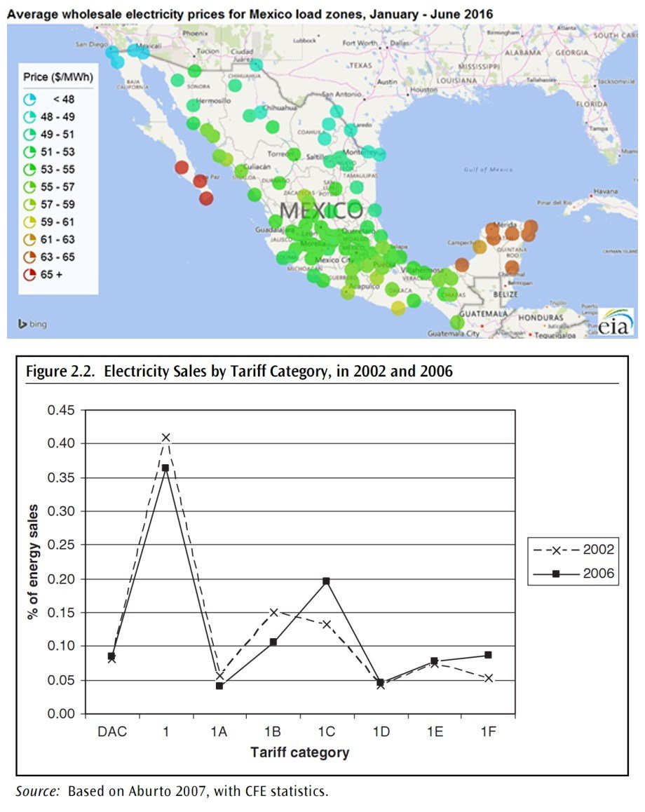
Task: Click the 'Chihuahua' city label
Action: (280, 108)
